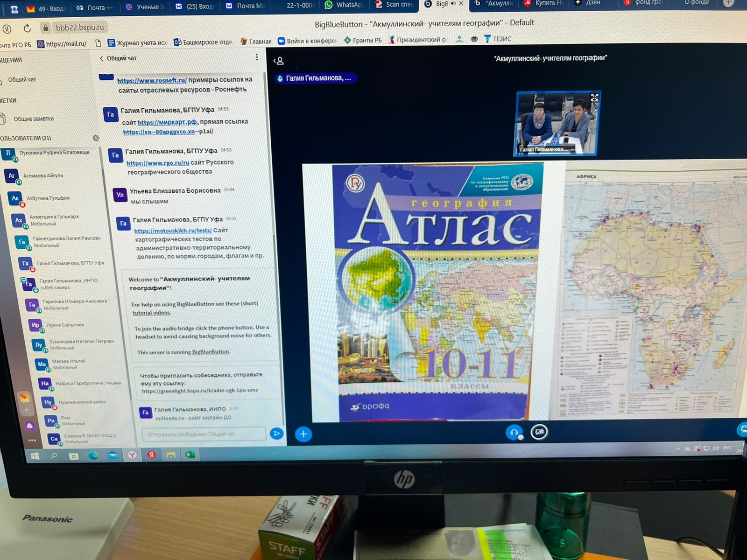This screenshot has height=560, width=747.
Task: Reload the page in the browser
Action: tap(27, 28)
